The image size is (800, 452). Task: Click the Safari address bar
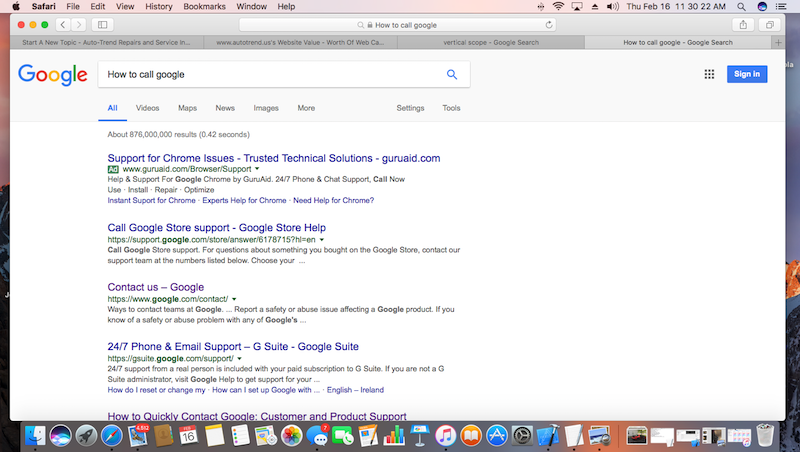click(397, 24)
